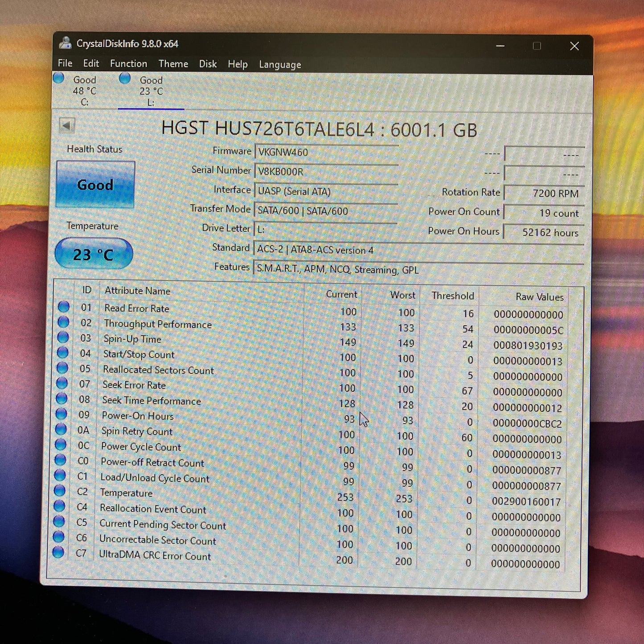The height and width of the screenshot is (644, 644).
Task: Click the Power On Hours value 52162 hours
Action: coord(544,232)
